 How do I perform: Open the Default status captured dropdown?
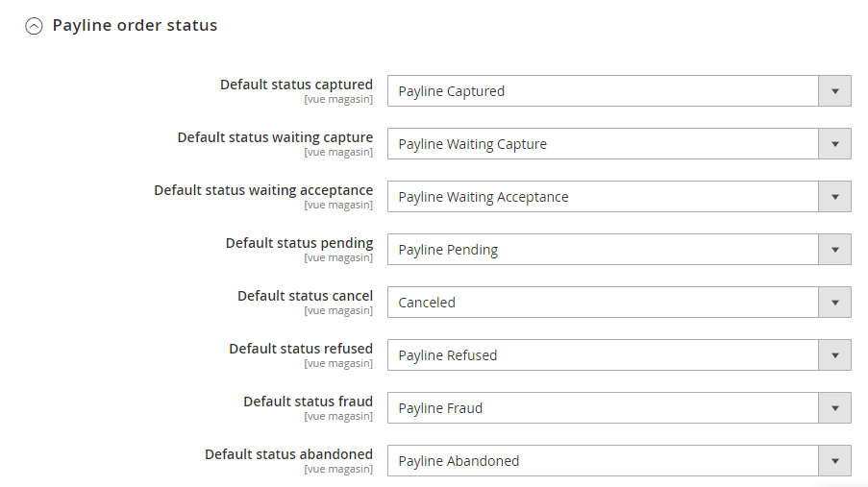(603, 91)
